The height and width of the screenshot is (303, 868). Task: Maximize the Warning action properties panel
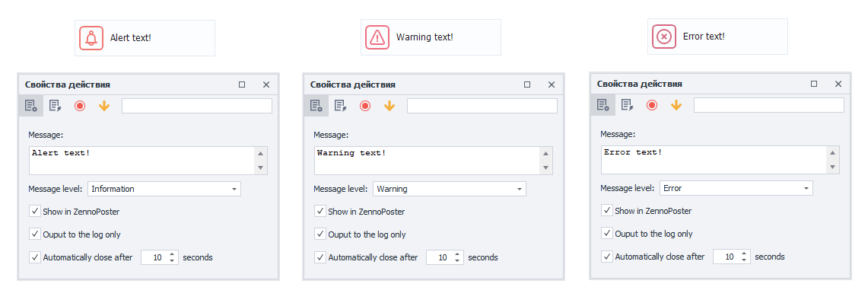pyautogui.click(x=527, y=85)
